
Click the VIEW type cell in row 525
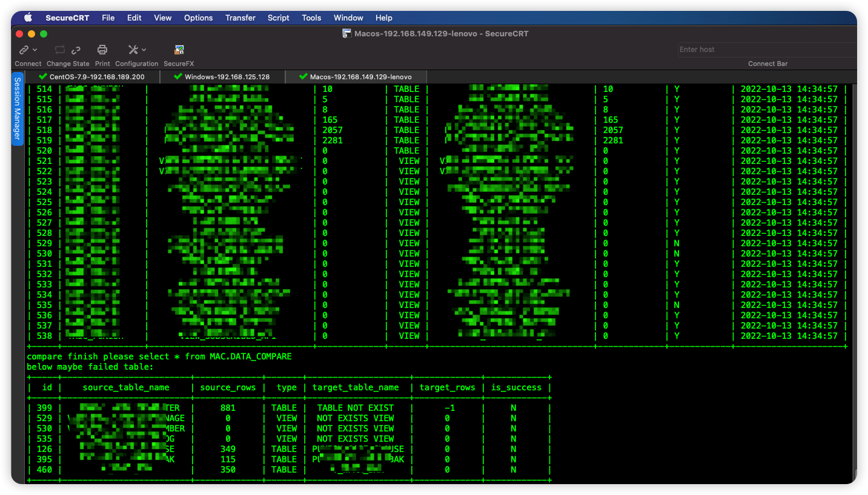pyautogui.click(x=409, y=202)
